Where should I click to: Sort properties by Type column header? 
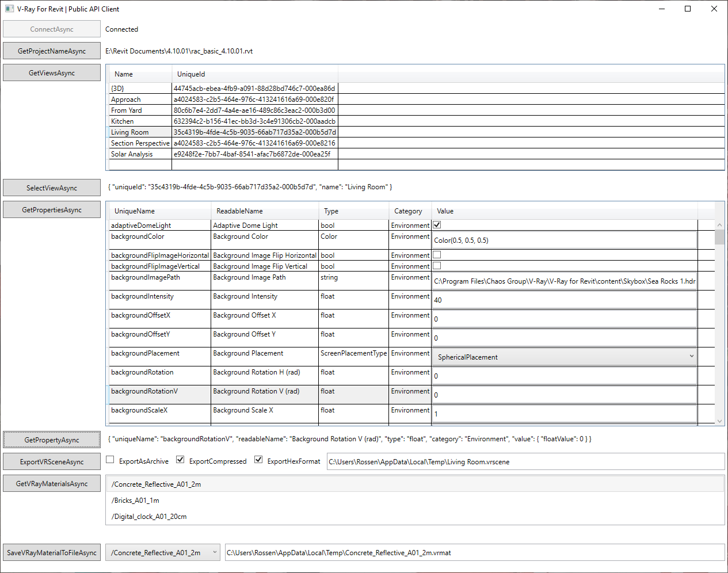[x=354, y=211]
